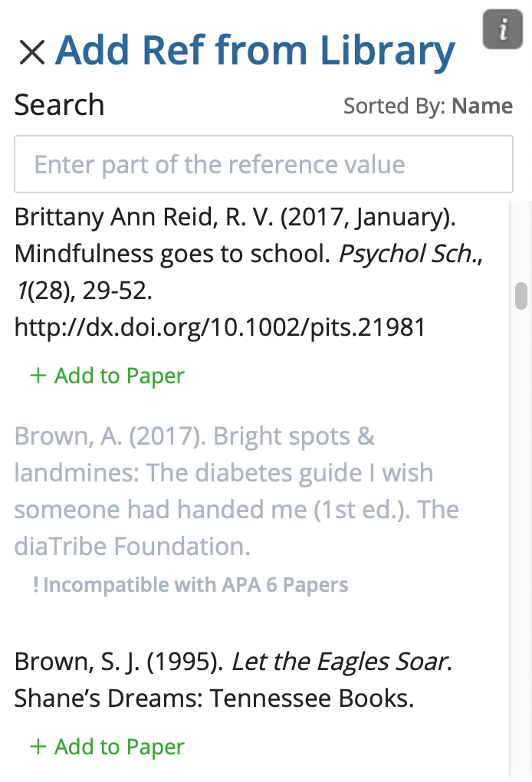
Task: Click the italic Let the Eagles Soar title
Action: [339, 661]
